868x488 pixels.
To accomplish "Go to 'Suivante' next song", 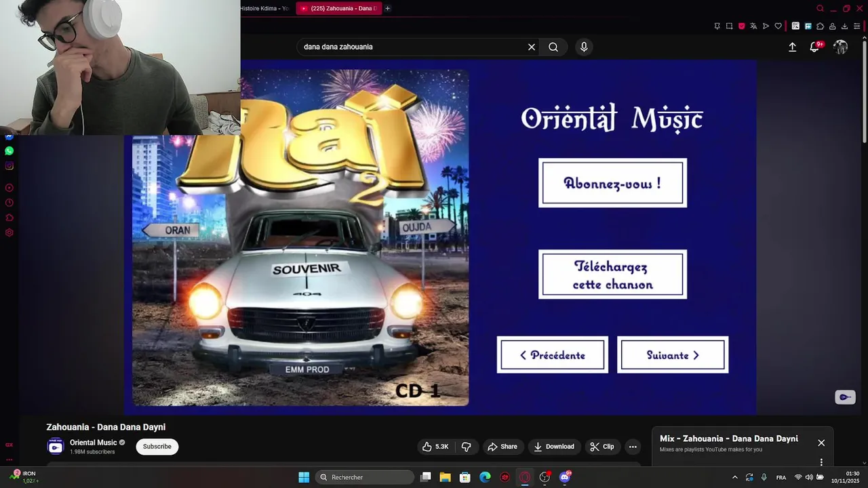I will (x=673, y=354).
